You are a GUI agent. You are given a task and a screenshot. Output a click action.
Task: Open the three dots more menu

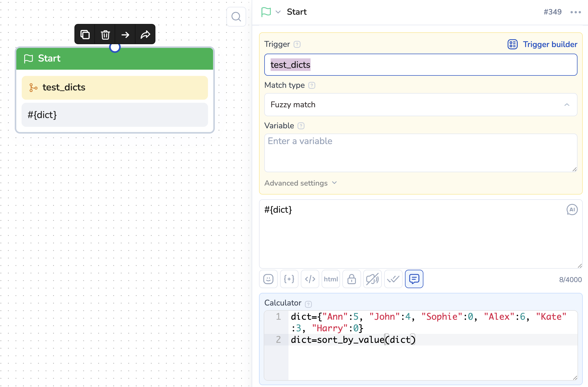pos(575,12)
